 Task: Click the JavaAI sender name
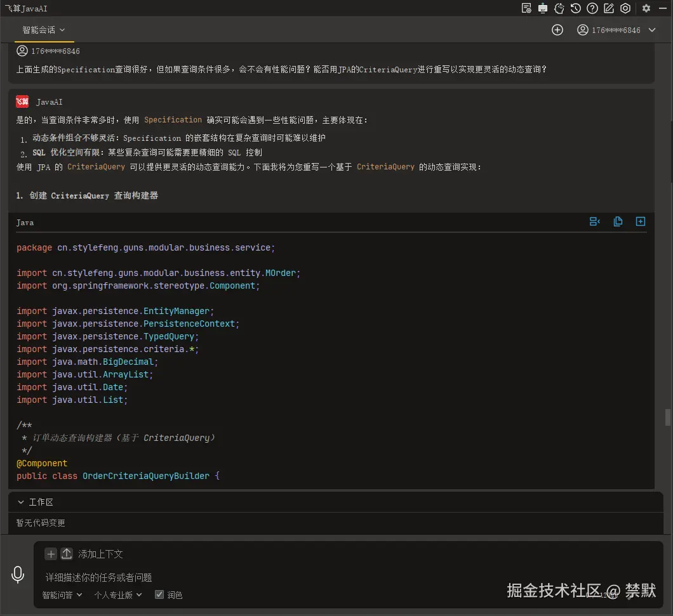coord(50,102)
